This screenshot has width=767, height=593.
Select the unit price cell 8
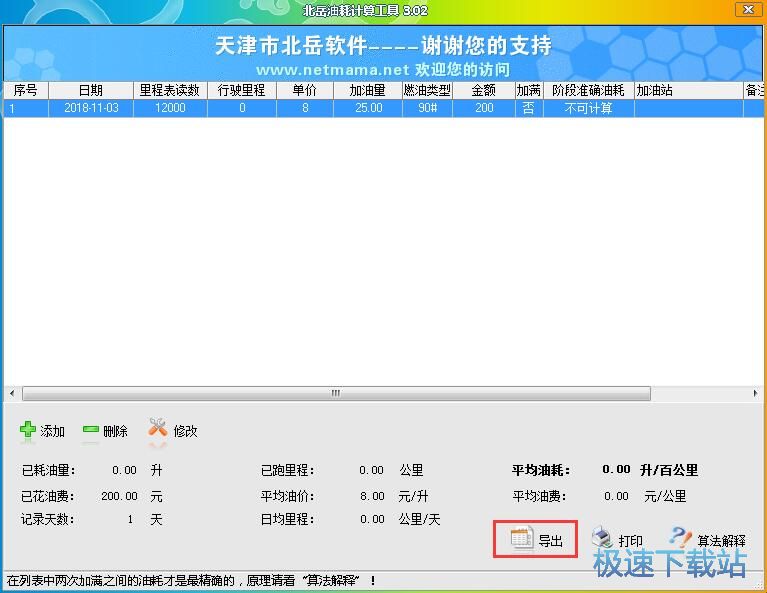[305, 108]
